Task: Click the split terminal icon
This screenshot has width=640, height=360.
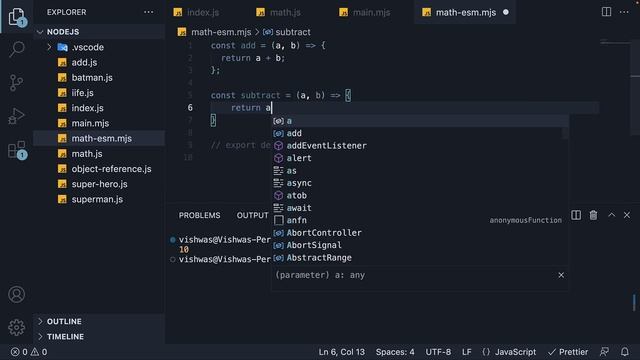Action: pos(576,215)
